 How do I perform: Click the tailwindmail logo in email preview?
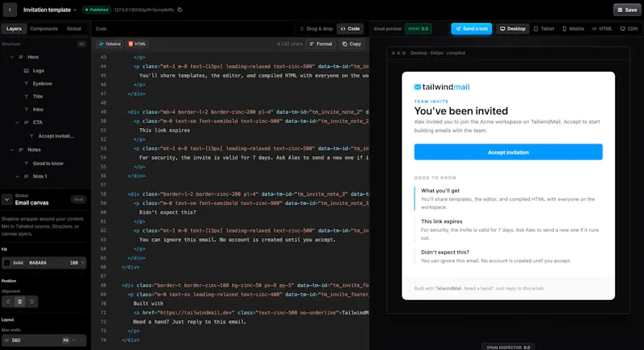[441, 87]
